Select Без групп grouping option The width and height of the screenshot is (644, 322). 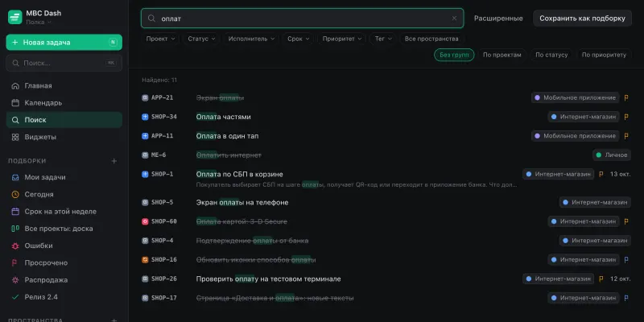(454, 55)
